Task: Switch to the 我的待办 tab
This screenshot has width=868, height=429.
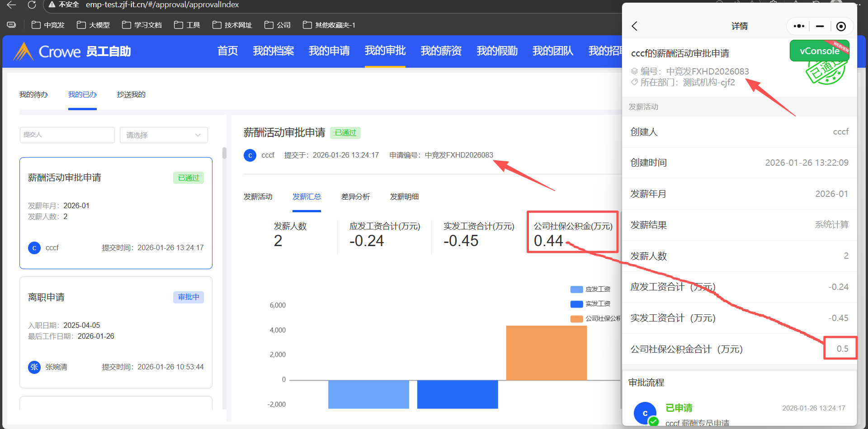Action: (33, 94)
